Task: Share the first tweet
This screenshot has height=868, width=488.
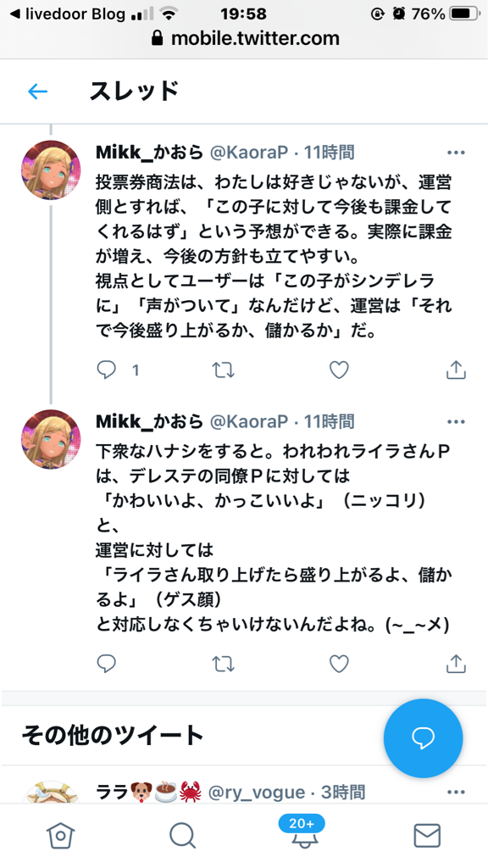Action: click(456, 370)
